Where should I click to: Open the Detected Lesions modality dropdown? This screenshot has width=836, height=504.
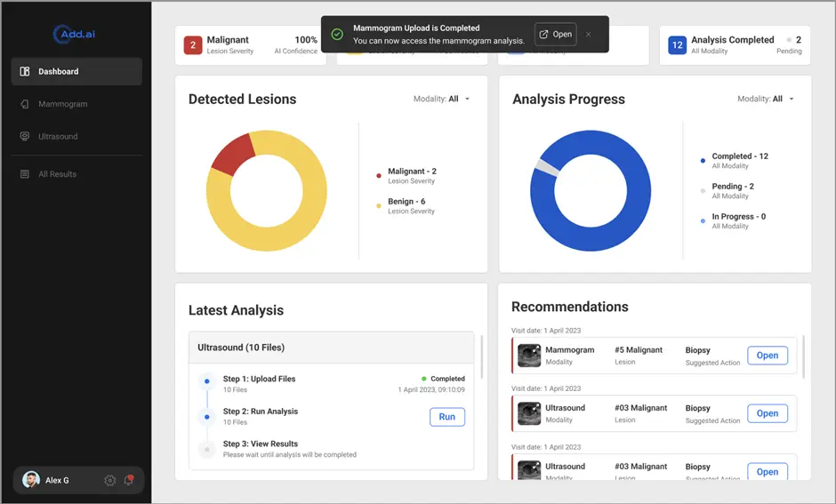tap(442, 99)
